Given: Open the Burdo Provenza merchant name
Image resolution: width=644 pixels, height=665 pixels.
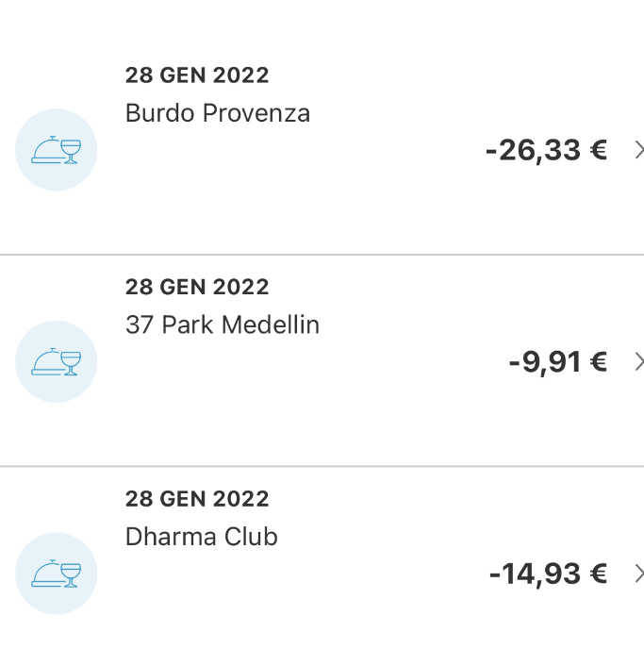Looking at the screenshot, I should pyautogui.click(x=218, y=114).
